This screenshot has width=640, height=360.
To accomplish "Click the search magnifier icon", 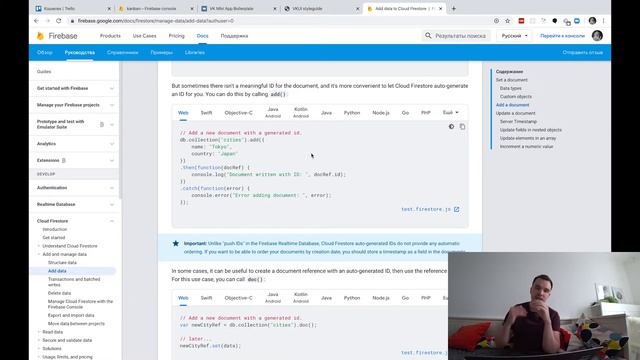I will coord(428,36).
